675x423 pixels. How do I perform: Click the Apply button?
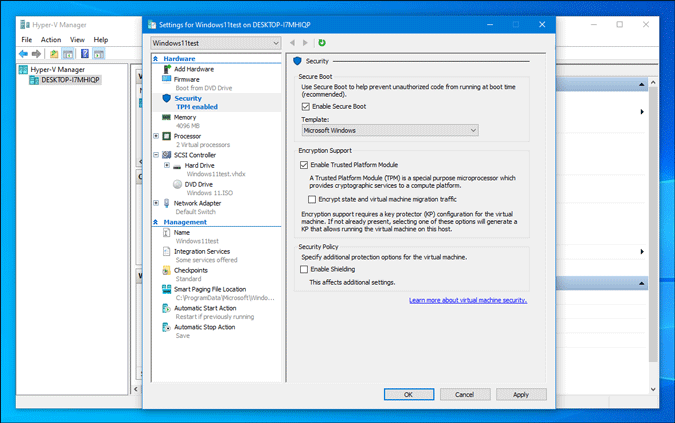521,394
